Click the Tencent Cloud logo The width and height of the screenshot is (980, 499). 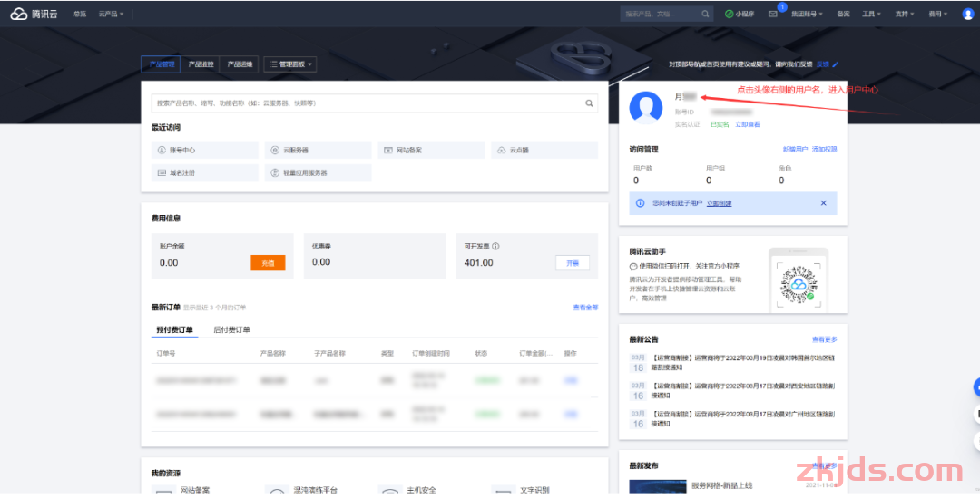34,14
